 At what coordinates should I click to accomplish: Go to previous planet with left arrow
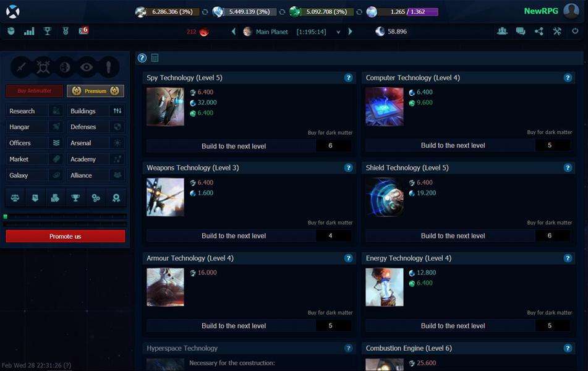[234, 32]
